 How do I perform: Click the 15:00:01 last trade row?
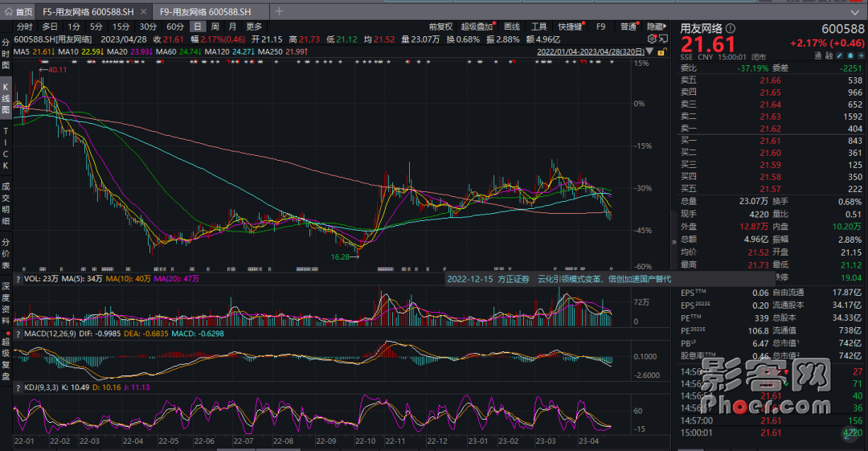pos(771,433)
